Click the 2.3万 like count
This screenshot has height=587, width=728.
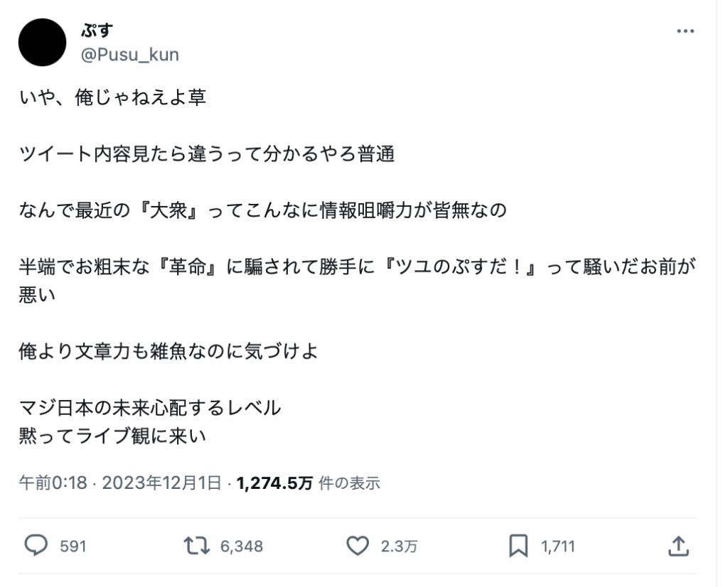399,546
